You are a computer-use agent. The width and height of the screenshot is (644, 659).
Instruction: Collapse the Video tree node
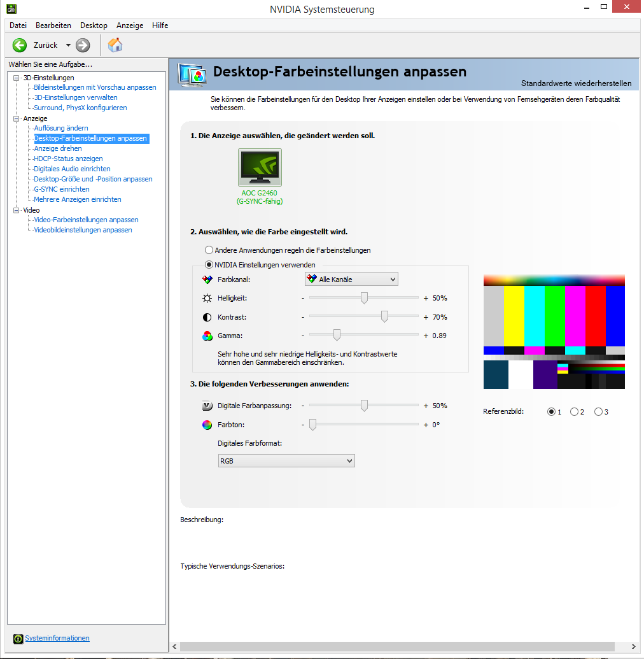16,210
